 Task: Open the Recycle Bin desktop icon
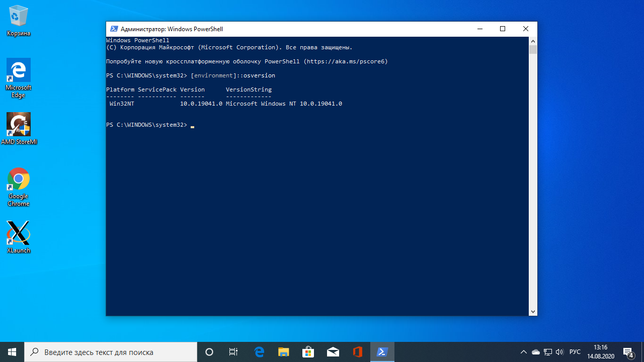pos(19,21)
